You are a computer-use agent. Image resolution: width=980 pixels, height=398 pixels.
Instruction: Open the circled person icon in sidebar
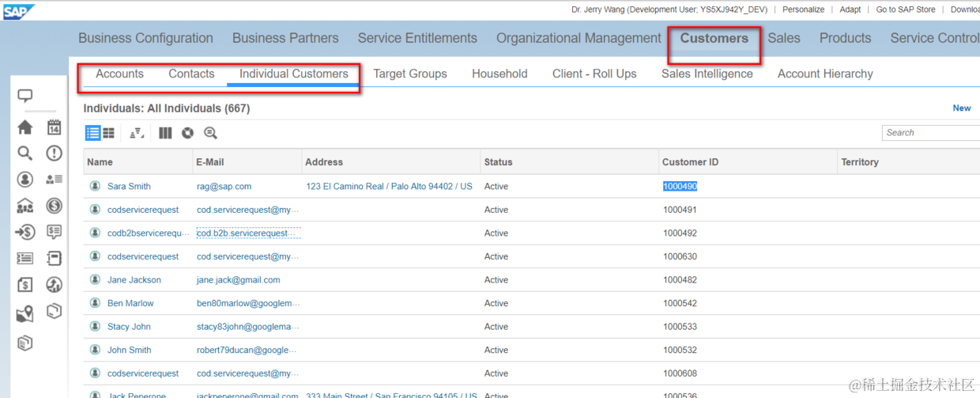tap(25, 180)
